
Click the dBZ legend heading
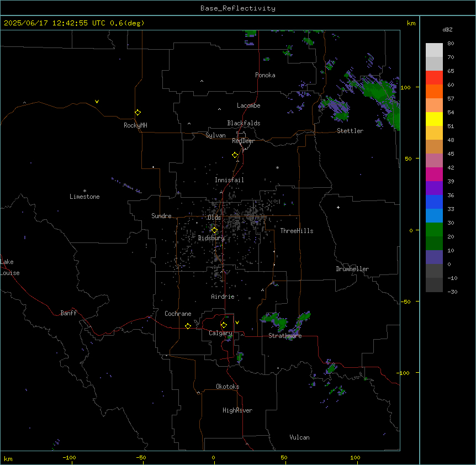(447, 30)
